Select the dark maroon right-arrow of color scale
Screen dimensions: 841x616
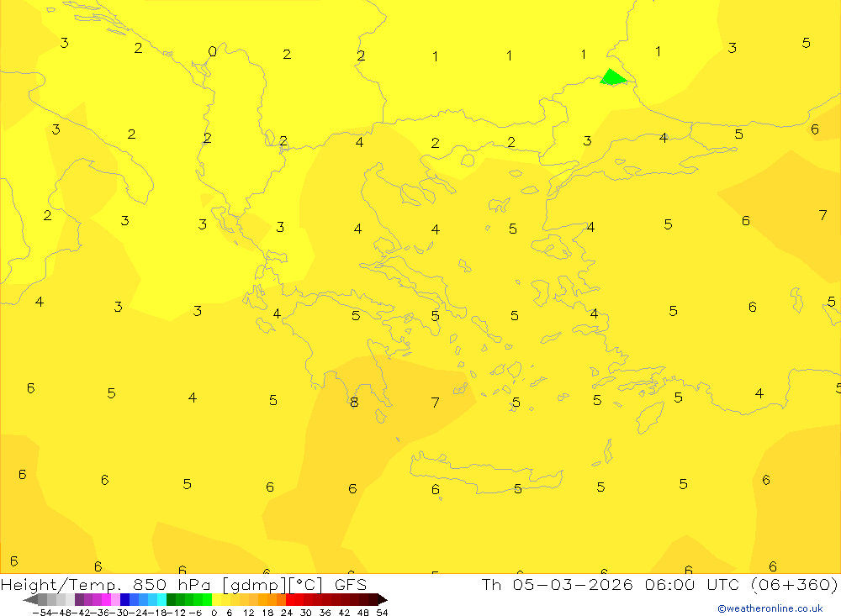(x=383, y=600)
